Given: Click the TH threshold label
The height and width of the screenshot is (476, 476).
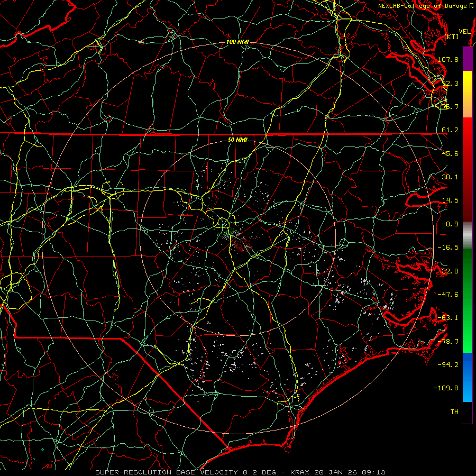Looking at the screenshot, I should coord(454,412).
